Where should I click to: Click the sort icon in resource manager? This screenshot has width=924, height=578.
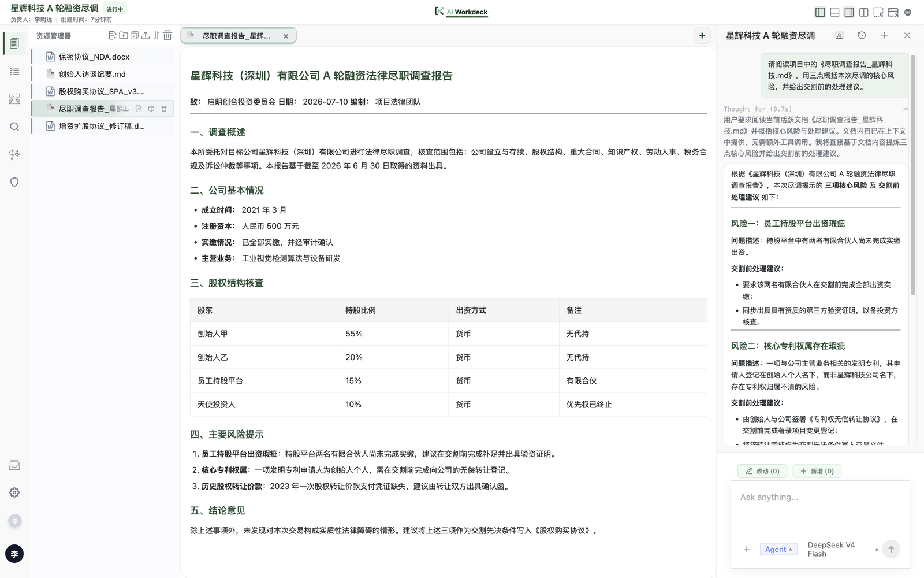157,35
